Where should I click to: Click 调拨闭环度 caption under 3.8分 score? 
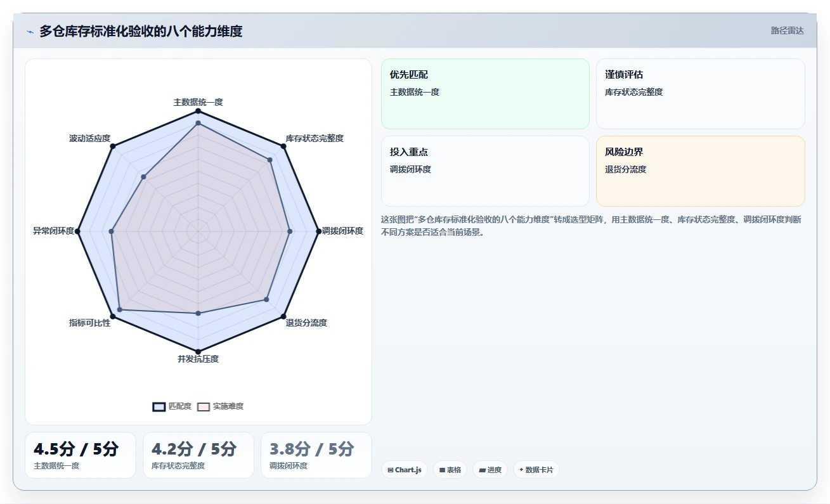(x=289, y=466)
